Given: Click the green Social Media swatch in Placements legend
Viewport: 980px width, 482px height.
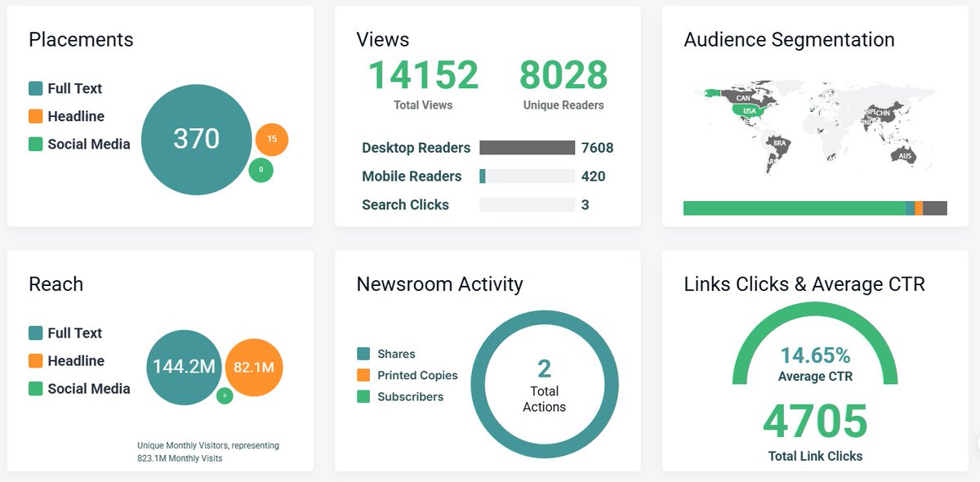Looking at the screenshot, I should point(35,144).
